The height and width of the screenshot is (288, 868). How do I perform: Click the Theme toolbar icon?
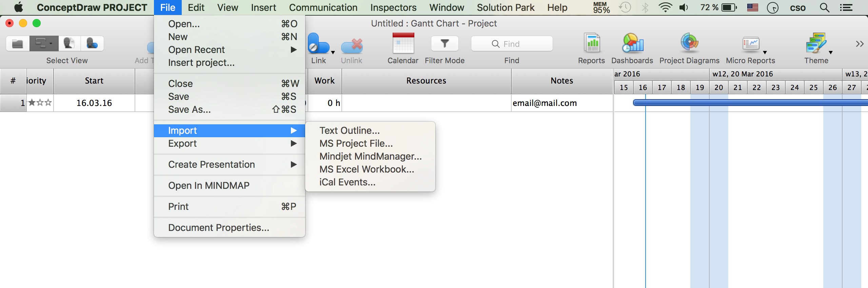click(816, 43)
